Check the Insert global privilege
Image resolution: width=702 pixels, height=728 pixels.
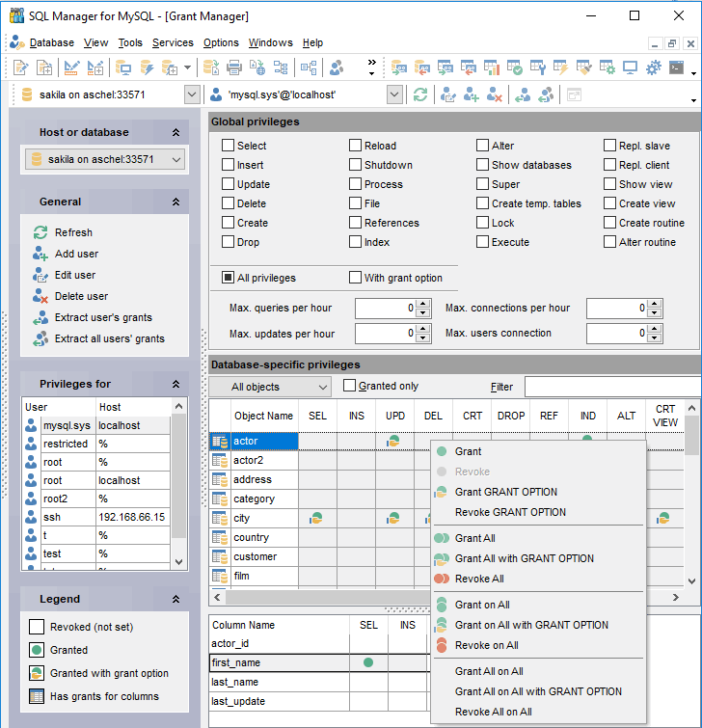click(x=228, y=165)
